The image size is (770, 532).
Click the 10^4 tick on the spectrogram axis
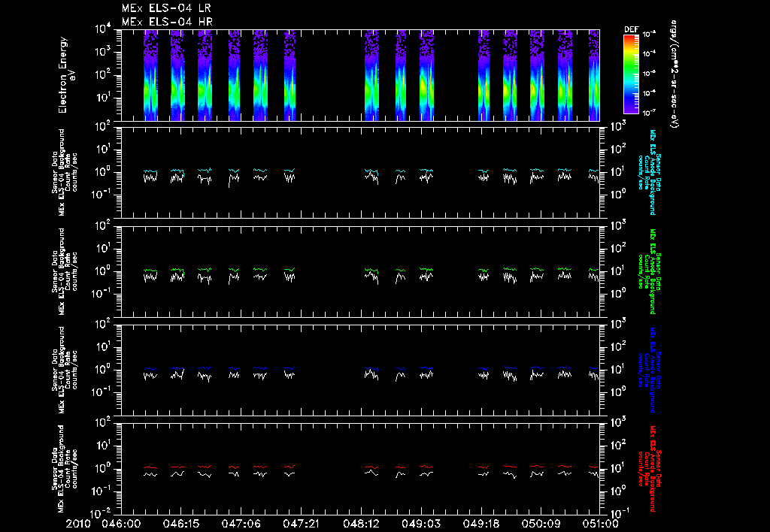[x=104, y=29]
